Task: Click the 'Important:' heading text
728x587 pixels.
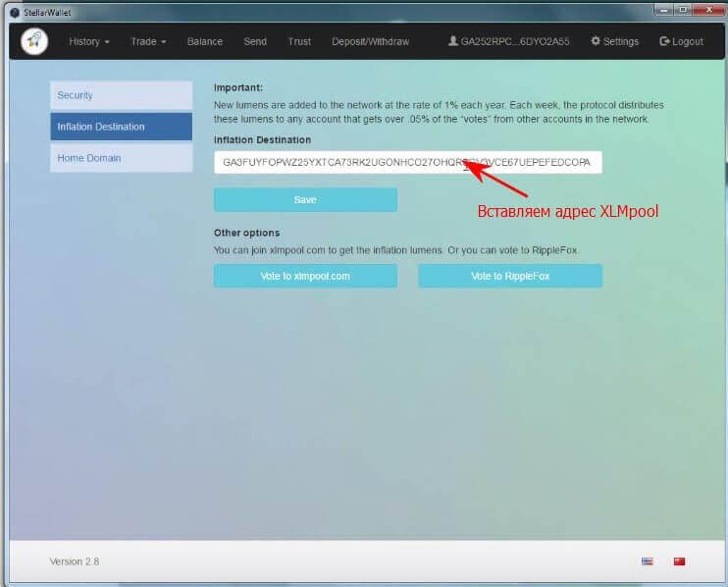Action: [238, 87]
